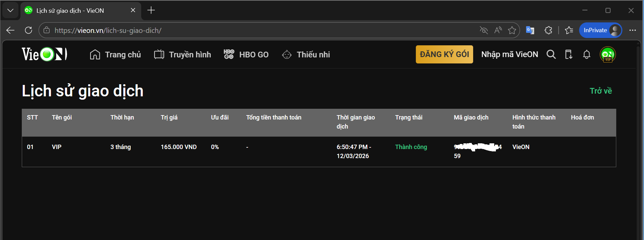Click the 0% discount cell

click(x=215, y=147)
